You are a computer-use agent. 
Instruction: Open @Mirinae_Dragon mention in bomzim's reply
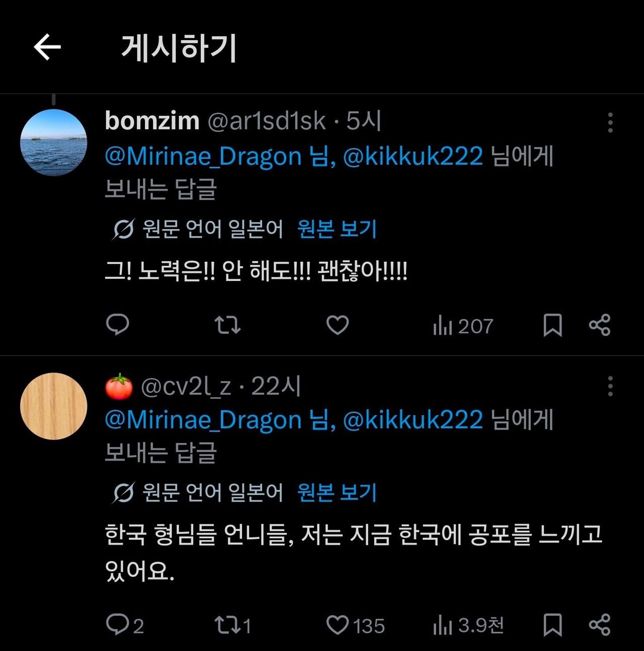[x=203, y=156]
